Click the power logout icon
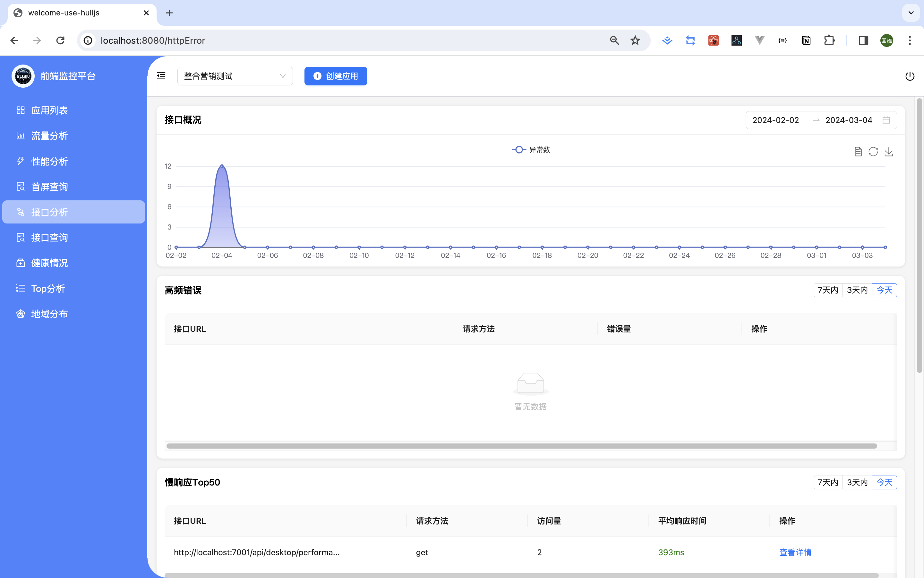 910,76
